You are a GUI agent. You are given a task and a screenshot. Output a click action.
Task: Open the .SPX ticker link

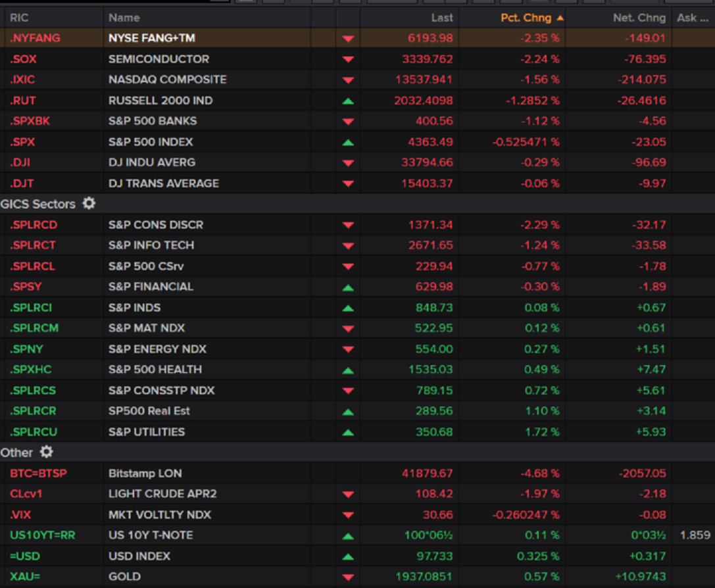pos(22,141)
